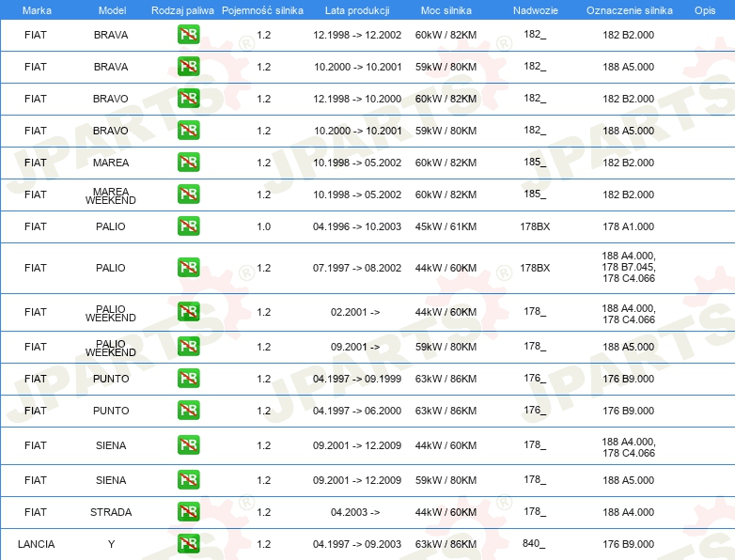735x560 pixels.
Task: Click the Rodzaj paliwa column header
Action: 182,10
